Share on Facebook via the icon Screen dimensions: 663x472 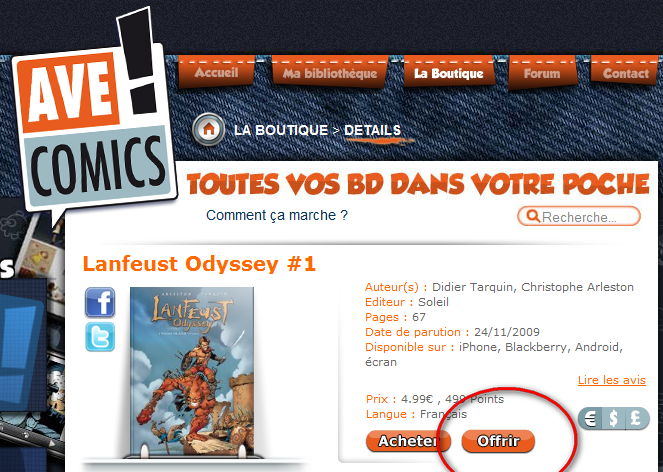[100, 302]
